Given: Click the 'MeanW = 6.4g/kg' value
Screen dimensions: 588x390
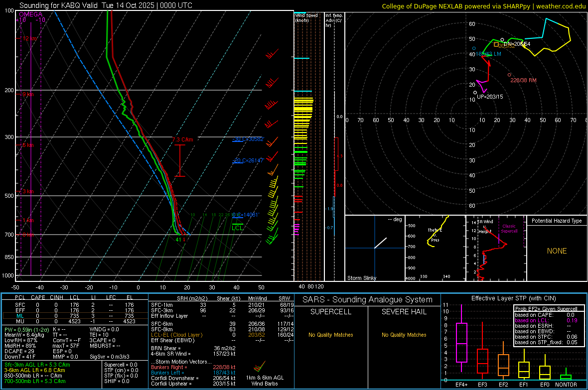Looking at the screenshot, I should coord(24,335).
